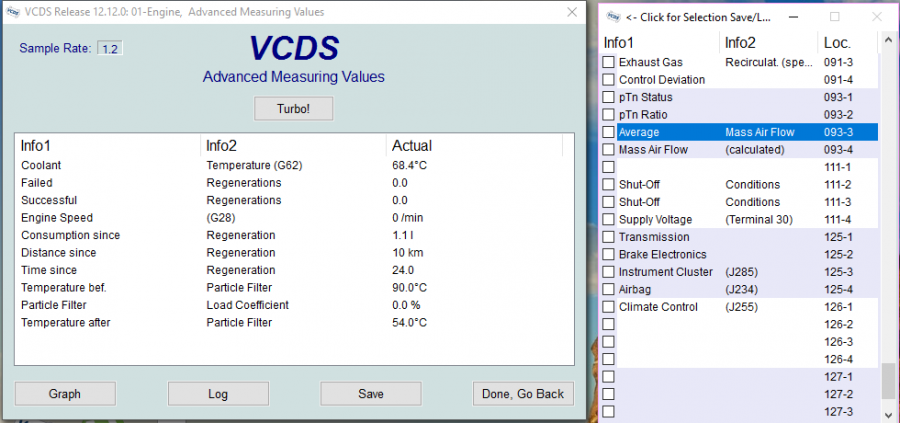Screen dimensions: 900x423
Task: Click Done, Go Back
Action: [x=523, y=394]
